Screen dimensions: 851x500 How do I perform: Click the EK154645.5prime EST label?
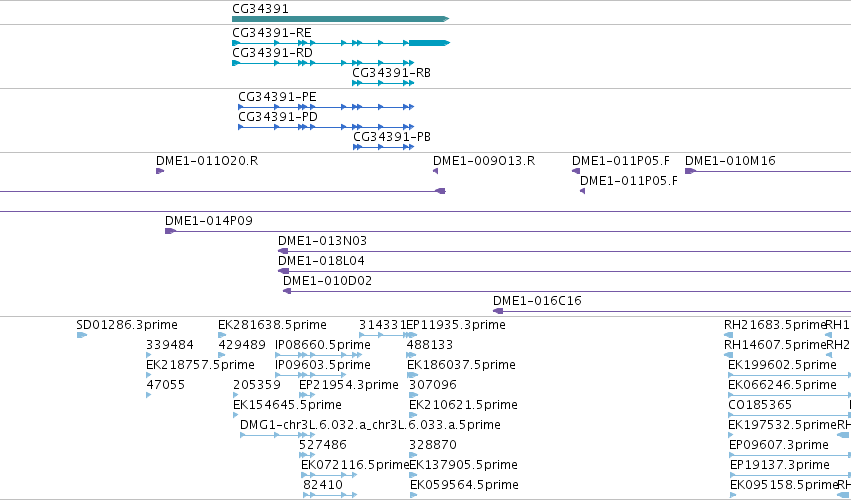tap(287, 405)
